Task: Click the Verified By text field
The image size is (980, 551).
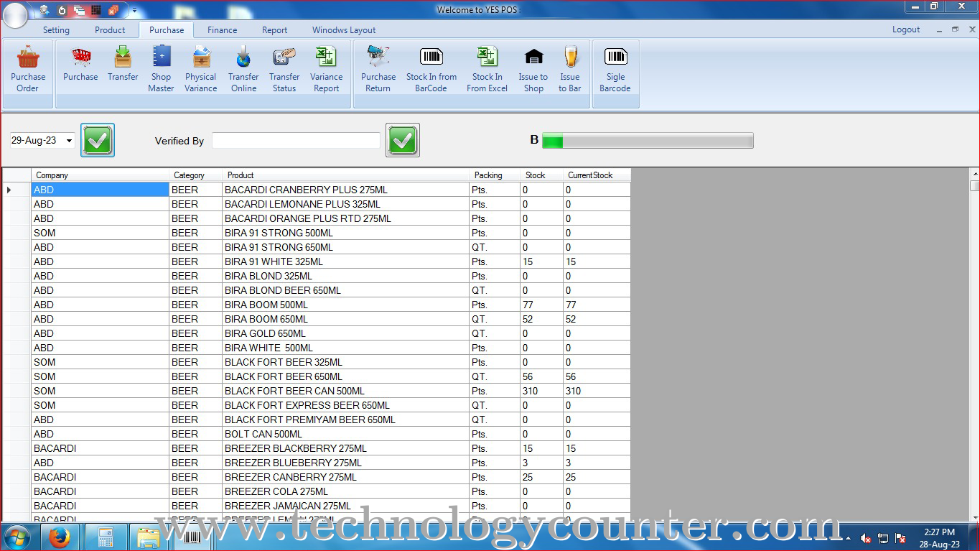Action: click(x=296, y=141)
